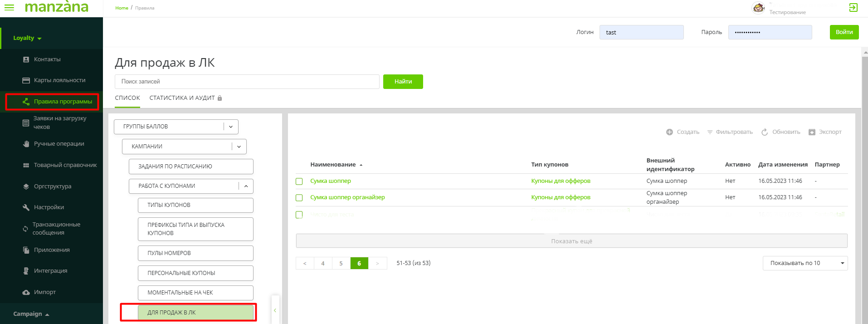Viewport: 868px width, 324px height.
Task: Tick the Сумка шоппер органайзер checkbox
Action: (x=299, y=198)
